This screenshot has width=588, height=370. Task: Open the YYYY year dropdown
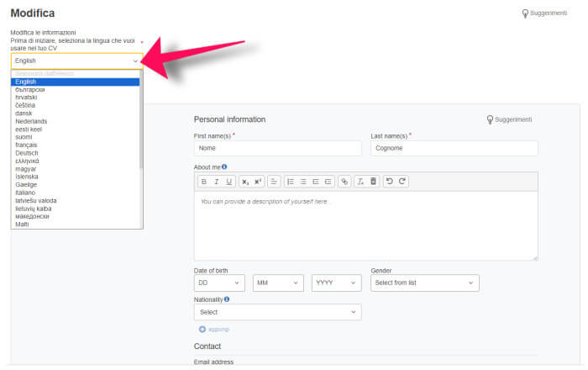[x=336, y=283]
